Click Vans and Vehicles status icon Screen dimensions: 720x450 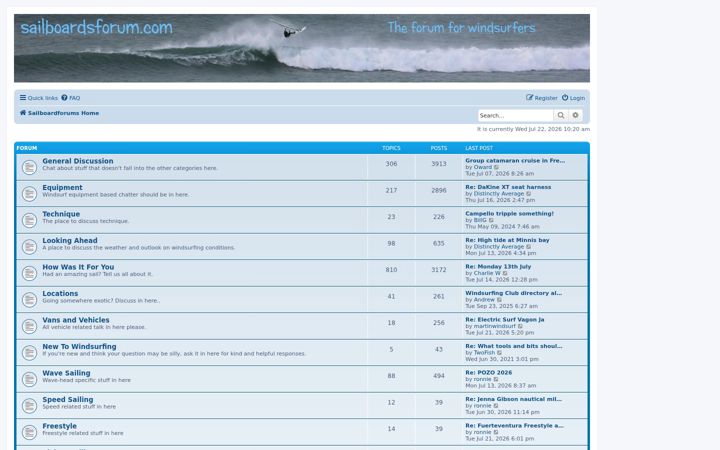coord(29,326)
